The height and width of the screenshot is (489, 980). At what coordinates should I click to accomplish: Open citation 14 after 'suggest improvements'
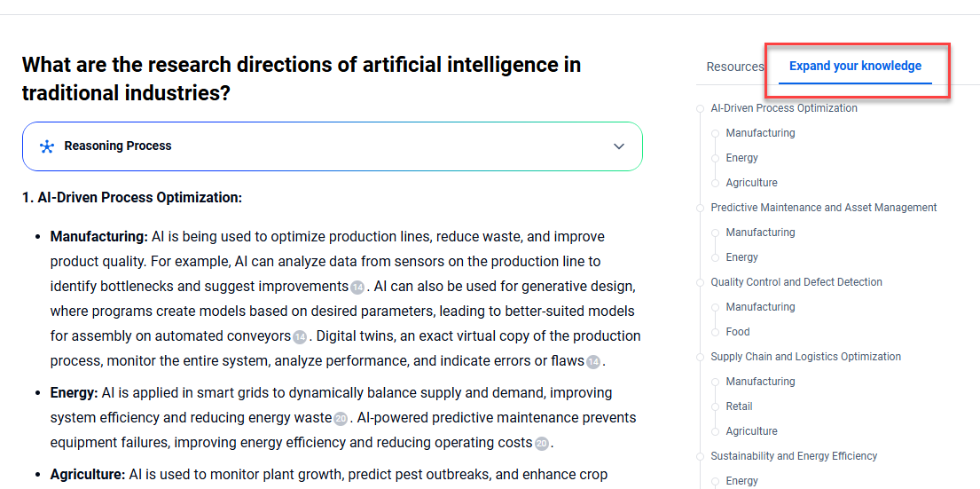click(x=357, y=287)
